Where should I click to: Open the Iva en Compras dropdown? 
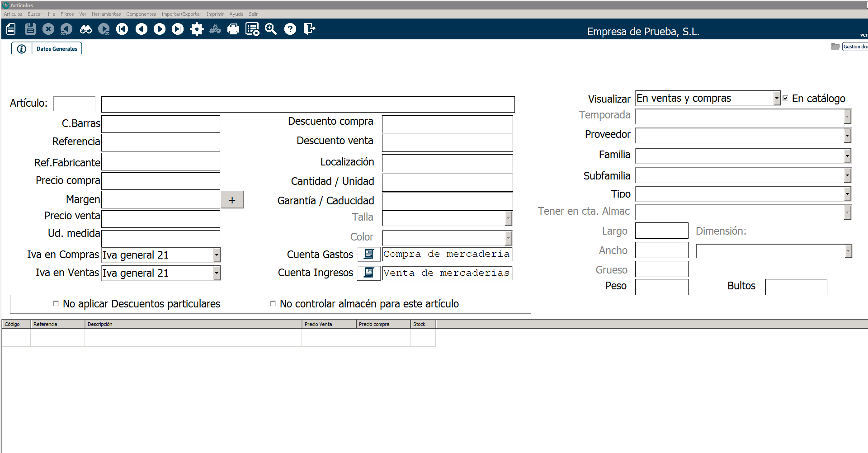click(x=217, y=255)
